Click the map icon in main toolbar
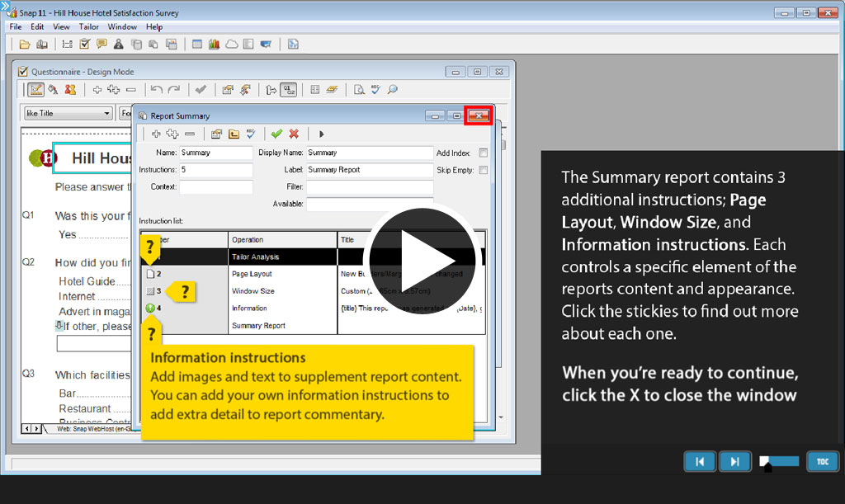Image resolution: width=845 pixels, height=504 pixels. 266,45
